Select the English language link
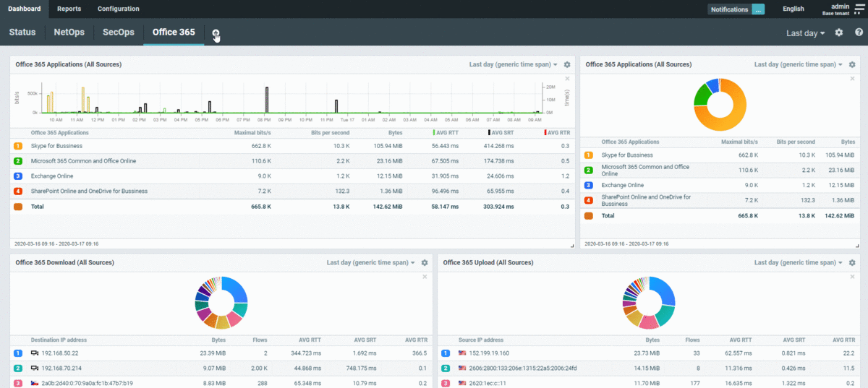 tap(793, 9)
